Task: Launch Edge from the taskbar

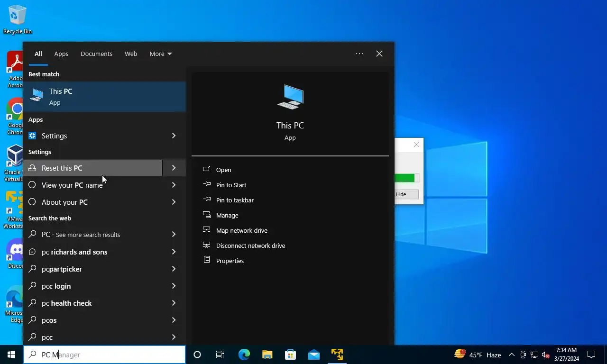Action: click(x=244, y=355)
